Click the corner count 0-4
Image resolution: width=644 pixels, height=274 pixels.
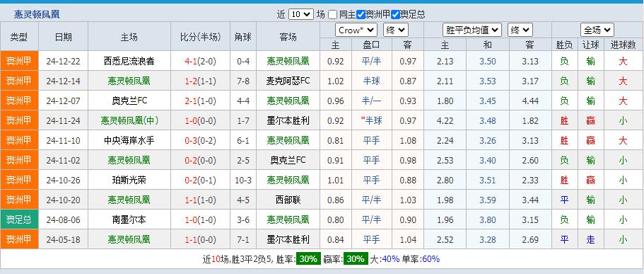coord(243,62)
